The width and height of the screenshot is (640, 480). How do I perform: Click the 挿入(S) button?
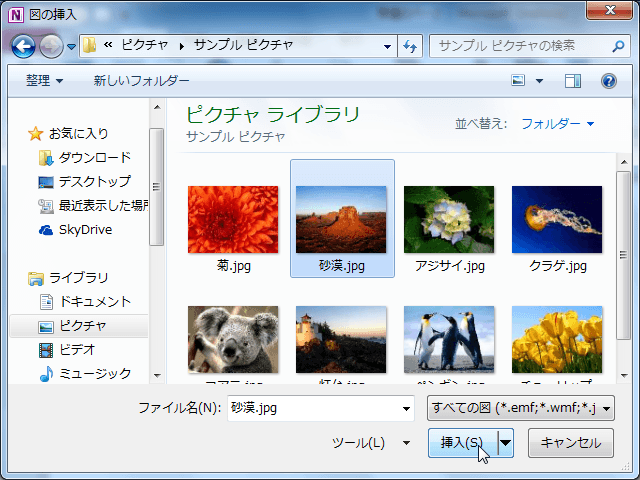[463, 443]
